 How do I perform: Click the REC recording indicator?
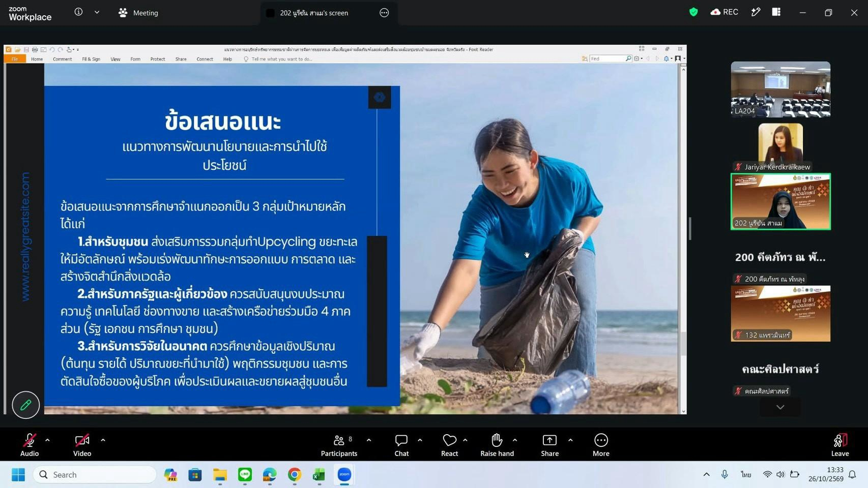(x=725, y=12)
